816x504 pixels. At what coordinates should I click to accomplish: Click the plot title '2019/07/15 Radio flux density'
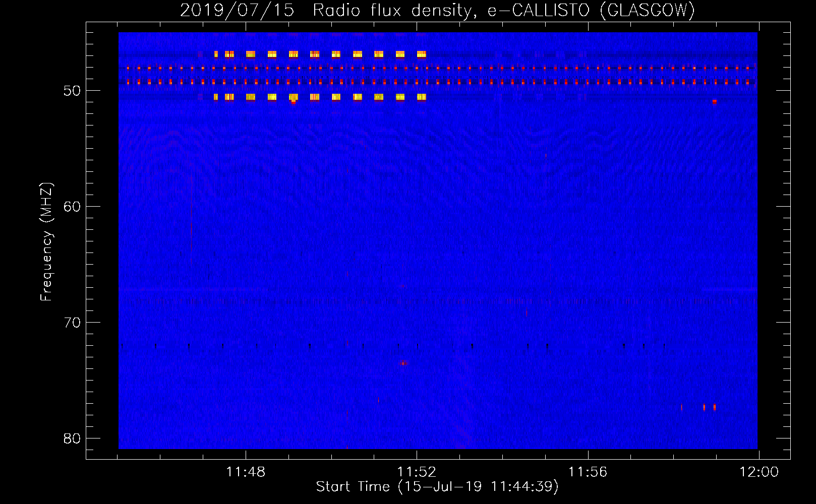click(x=437, y=10)
